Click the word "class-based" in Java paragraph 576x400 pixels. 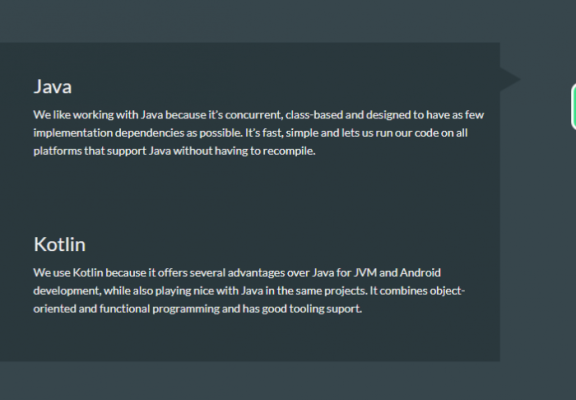tap(314, 115)
